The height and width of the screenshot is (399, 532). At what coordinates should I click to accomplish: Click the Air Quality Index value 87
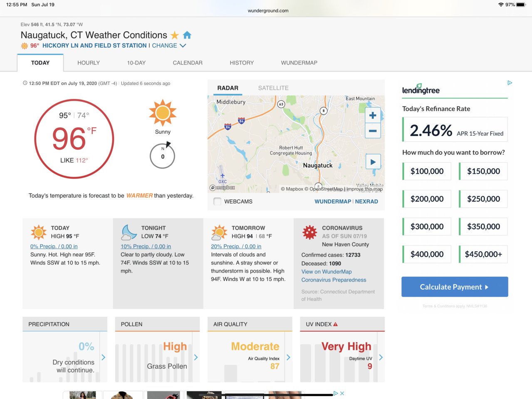(275, 366)
